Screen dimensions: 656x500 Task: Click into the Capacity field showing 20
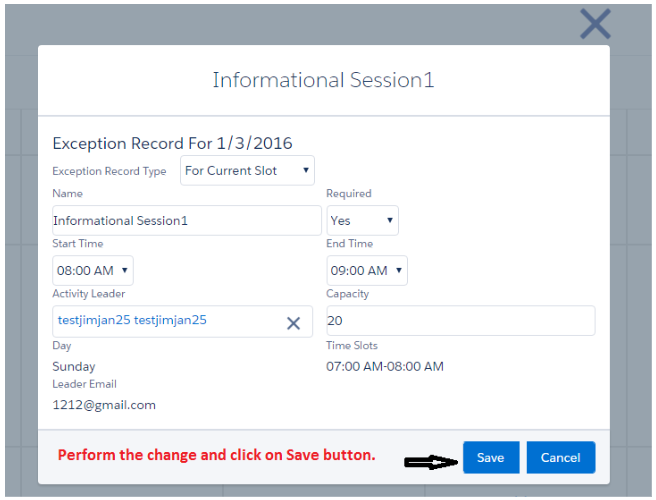pyautogui.click(x=460, y=321)
